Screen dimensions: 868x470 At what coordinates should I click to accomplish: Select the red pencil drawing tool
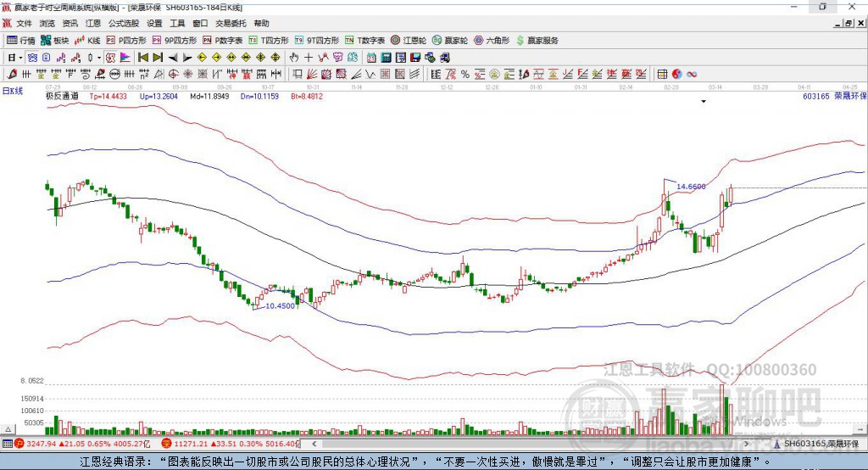pos(12,74)
